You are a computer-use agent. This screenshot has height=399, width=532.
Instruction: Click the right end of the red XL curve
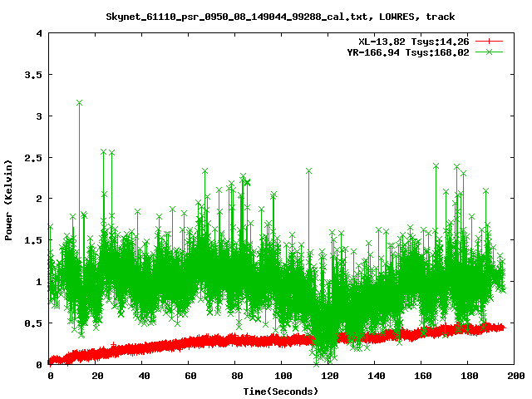tap(502, 328)
